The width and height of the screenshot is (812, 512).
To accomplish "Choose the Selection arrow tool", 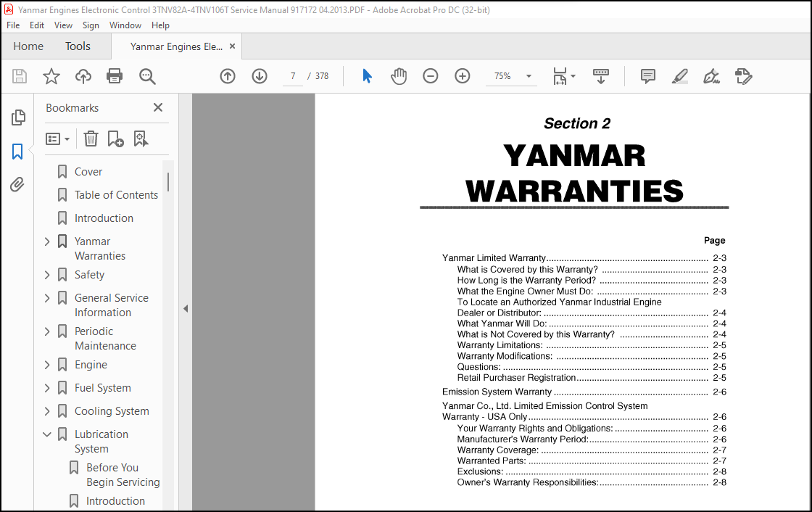I will (367, 76).
